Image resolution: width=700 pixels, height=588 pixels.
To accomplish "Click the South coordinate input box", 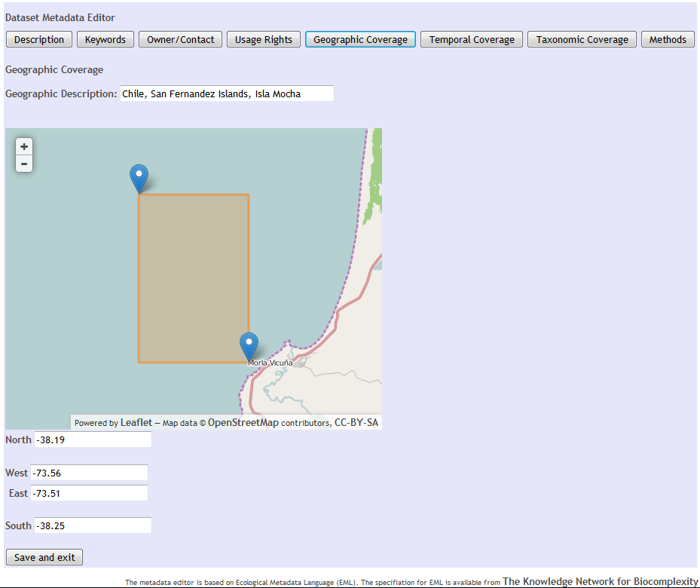I will [93, 525].
